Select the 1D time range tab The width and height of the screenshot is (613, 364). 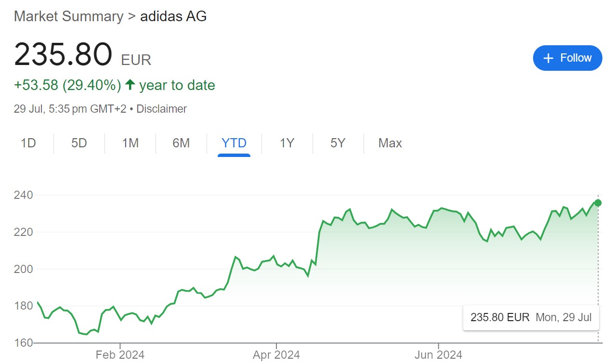coord(28,143)
